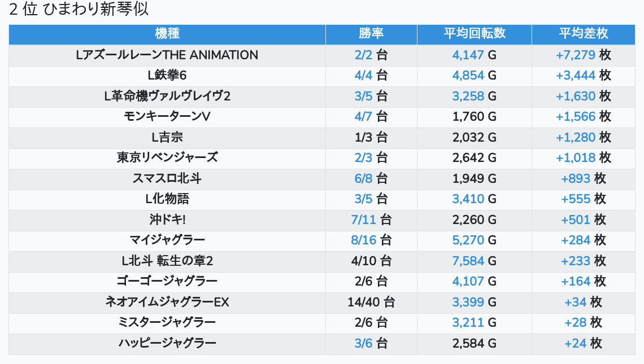Viewport: 644px width, 364px height.
Task: Click the 7/11 win rate for 沖ドキ!
Action: click(x=363, y=220)
